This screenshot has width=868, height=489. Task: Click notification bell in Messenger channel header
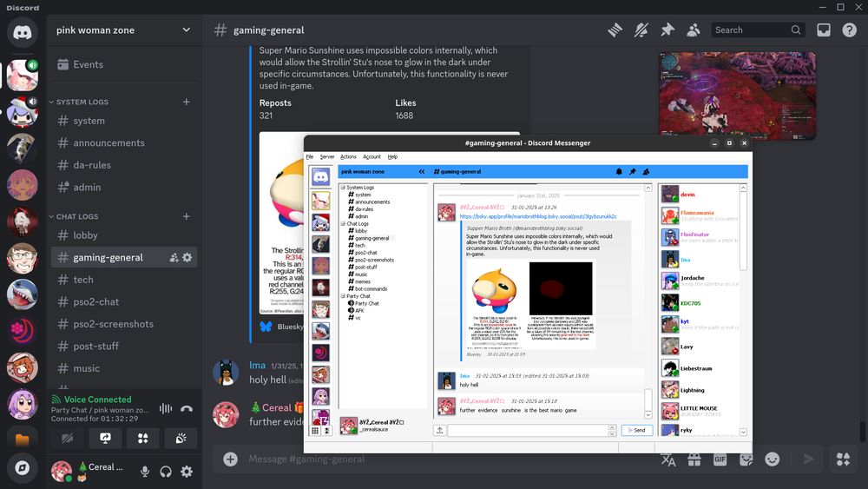point(619,172)
